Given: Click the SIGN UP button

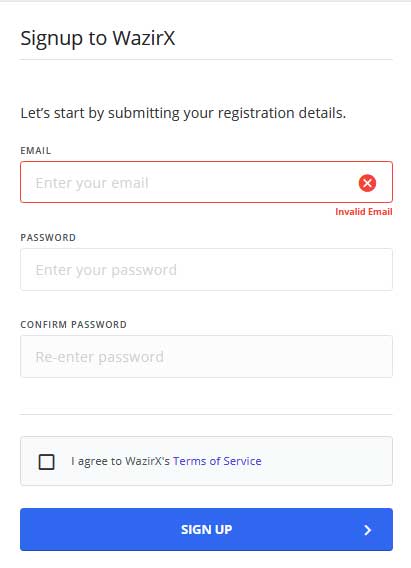Looking at the screenshot, I should pyautogui.click(x=206, y=529).
